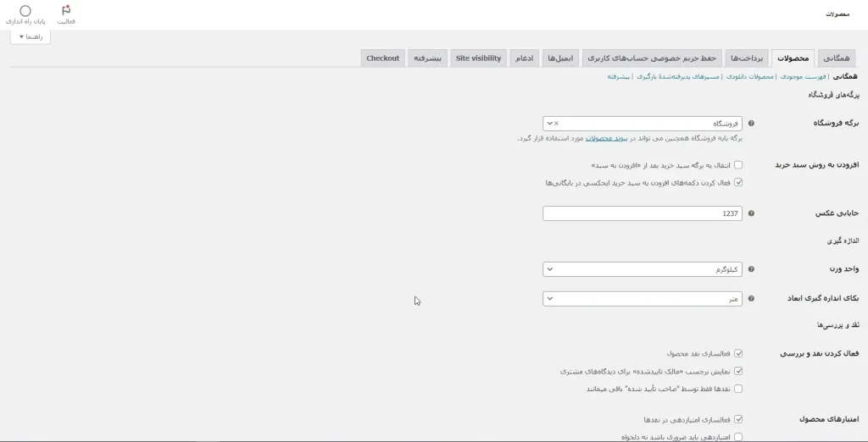
Task: Open the Site visibility tab
Action: (x=478, y=58)
